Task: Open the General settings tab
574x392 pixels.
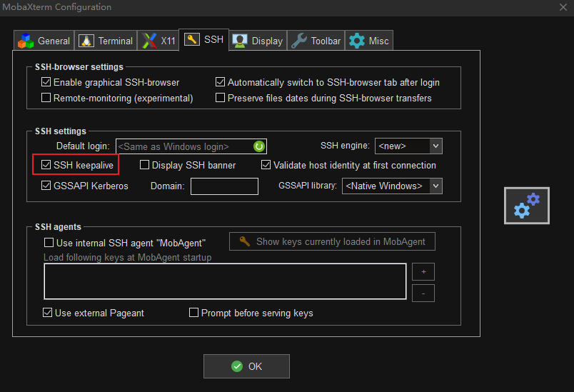Action: coord(44,41)
